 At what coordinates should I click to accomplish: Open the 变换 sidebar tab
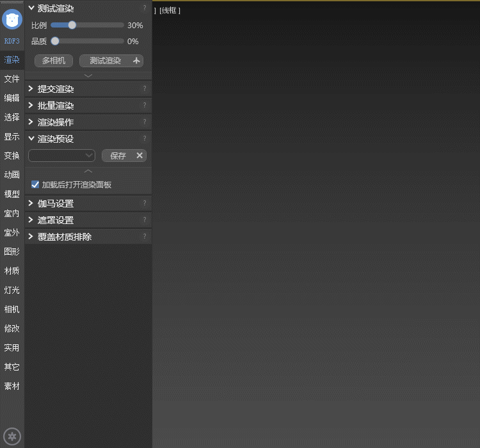(x=12, y=156)
